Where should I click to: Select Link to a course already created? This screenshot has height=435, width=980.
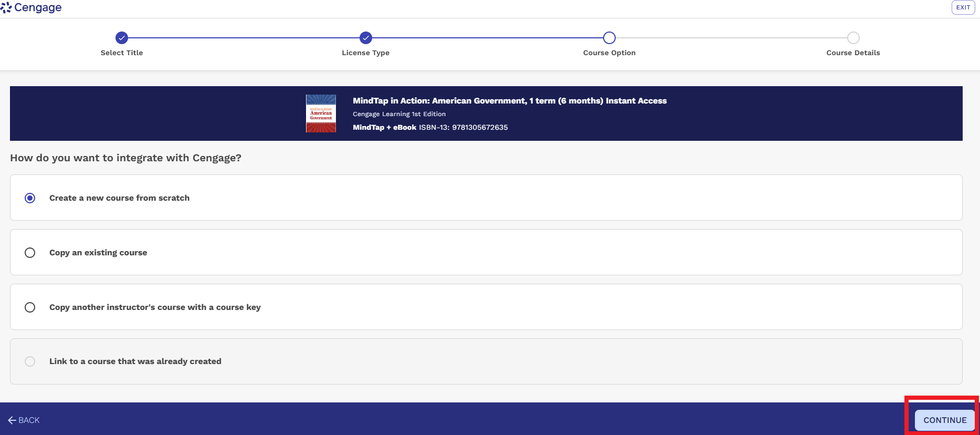point(30,361)
